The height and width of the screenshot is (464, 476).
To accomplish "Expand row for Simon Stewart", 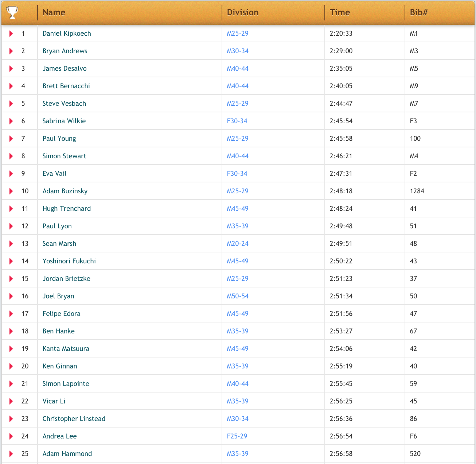I will coord(11,156).
